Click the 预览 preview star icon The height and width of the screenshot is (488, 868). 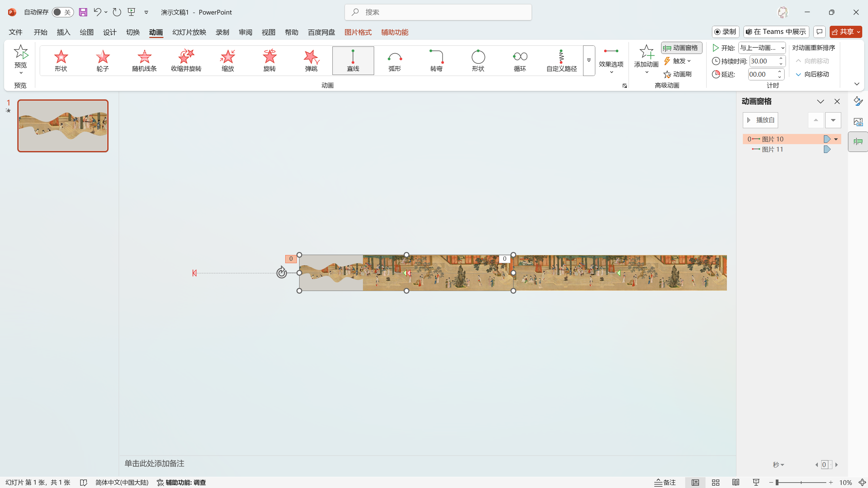[21, 52]
